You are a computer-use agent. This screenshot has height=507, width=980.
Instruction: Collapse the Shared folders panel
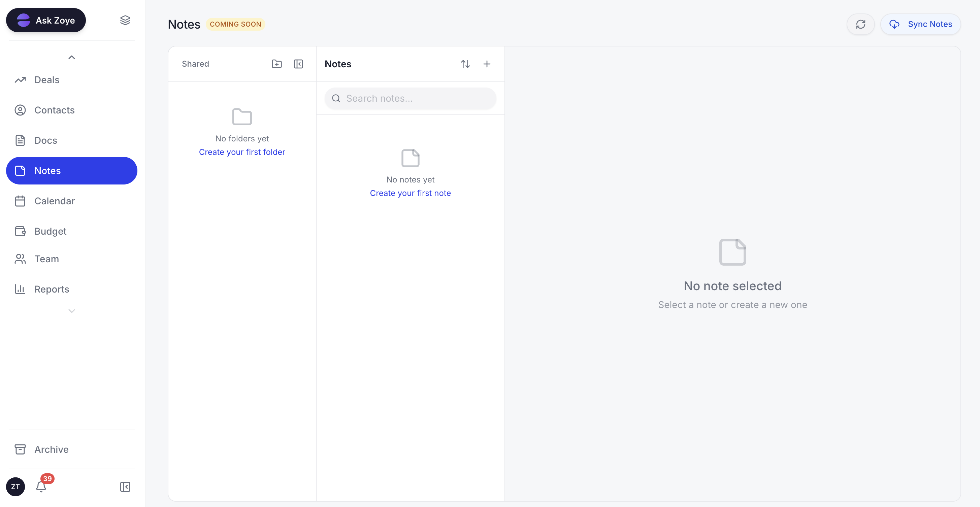point(298,64)
